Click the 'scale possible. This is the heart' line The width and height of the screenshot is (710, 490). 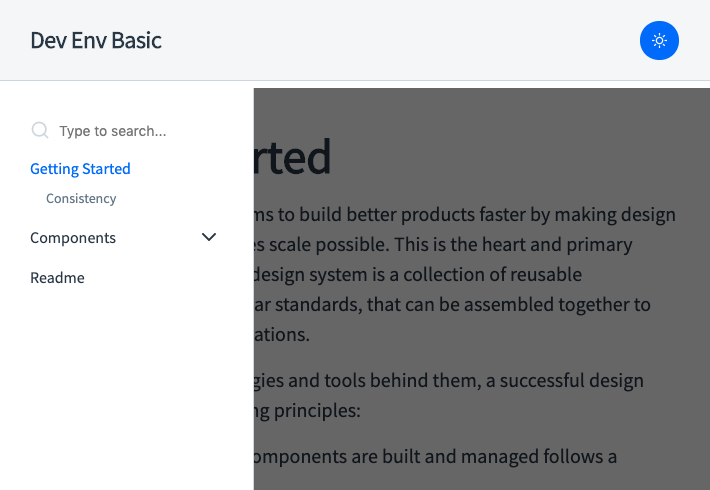443,245
